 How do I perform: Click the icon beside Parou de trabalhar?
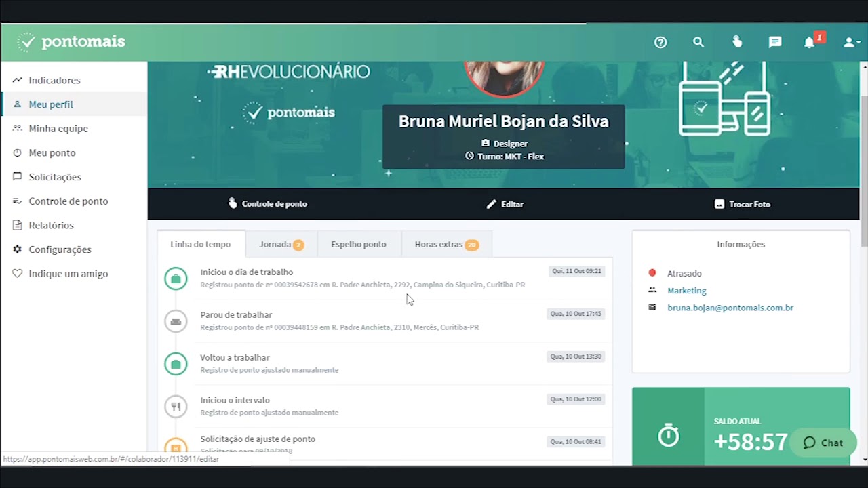click(176, 321)
